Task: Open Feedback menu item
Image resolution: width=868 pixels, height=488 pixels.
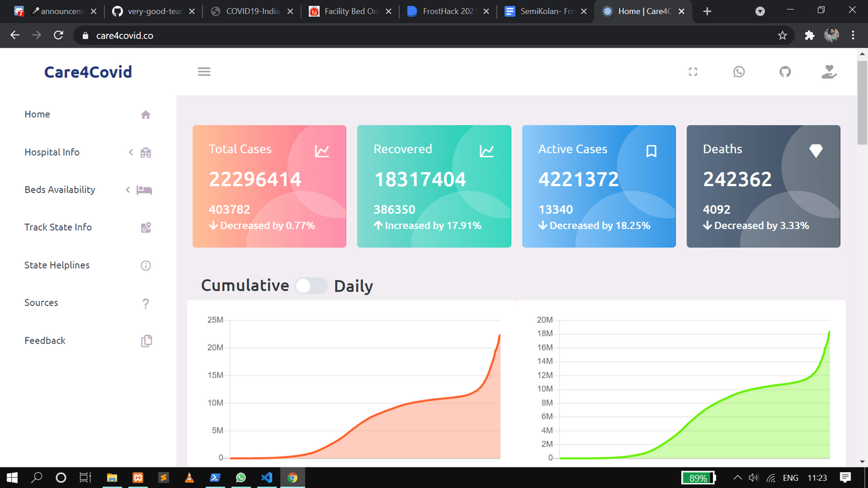Action: click(x=45, y=340)
